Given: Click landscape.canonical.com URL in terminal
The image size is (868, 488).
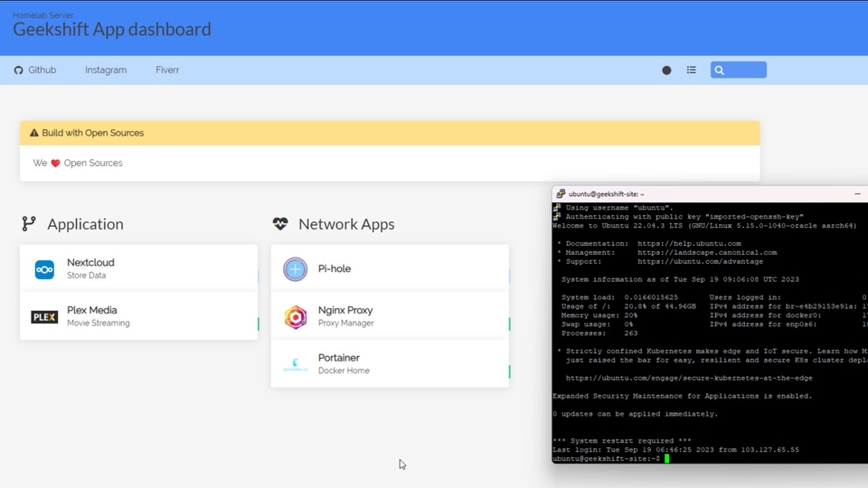Looking at the screenshot, I should 707,252.
